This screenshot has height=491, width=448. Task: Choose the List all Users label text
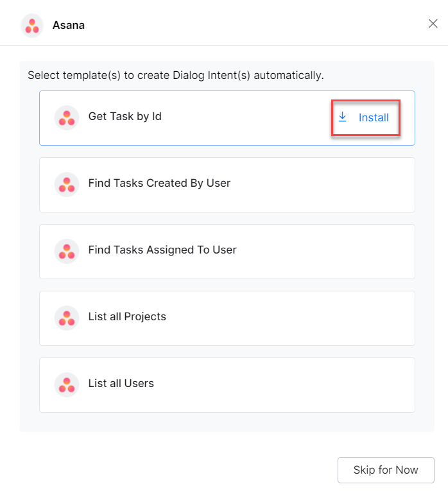click(121, 383)
